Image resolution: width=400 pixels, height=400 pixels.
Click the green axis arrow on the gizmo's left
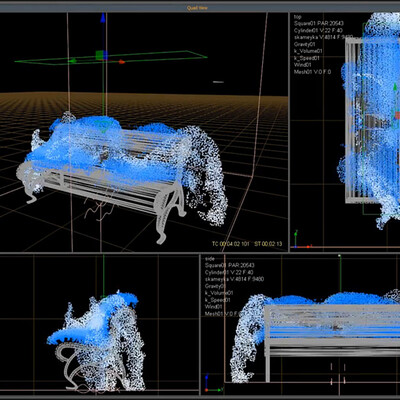(x=73, y=61)
